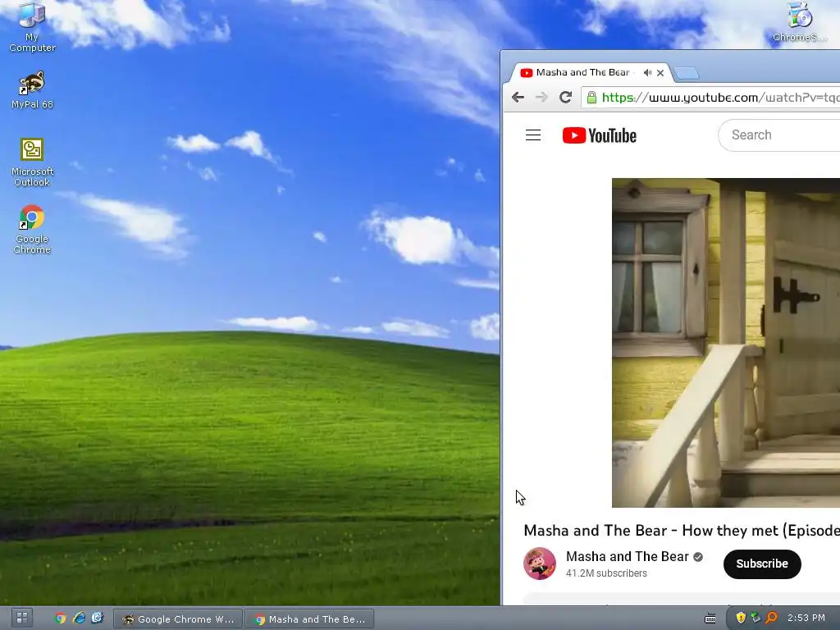Screen dimensions: 840x630
Task: Switch to Google Chrome W... taskbar window
Action: tap(178, 619)
